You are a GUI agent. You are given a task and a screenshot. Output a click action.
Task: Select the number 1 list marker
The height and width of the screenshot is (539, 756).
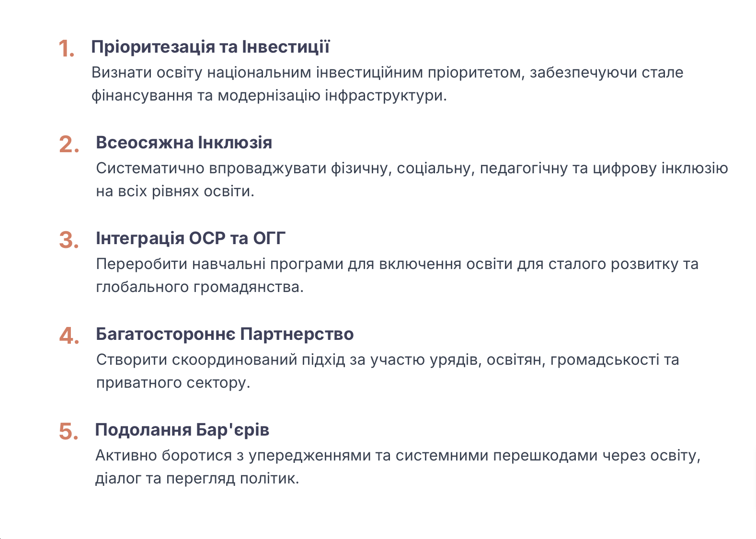(x=67, y=49)
